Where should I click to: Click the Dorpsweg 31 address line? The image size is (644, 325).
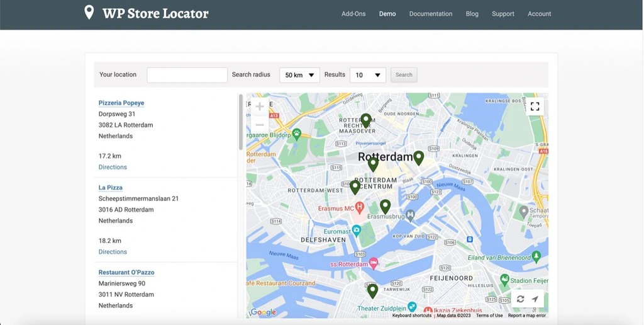click(116, 114)
